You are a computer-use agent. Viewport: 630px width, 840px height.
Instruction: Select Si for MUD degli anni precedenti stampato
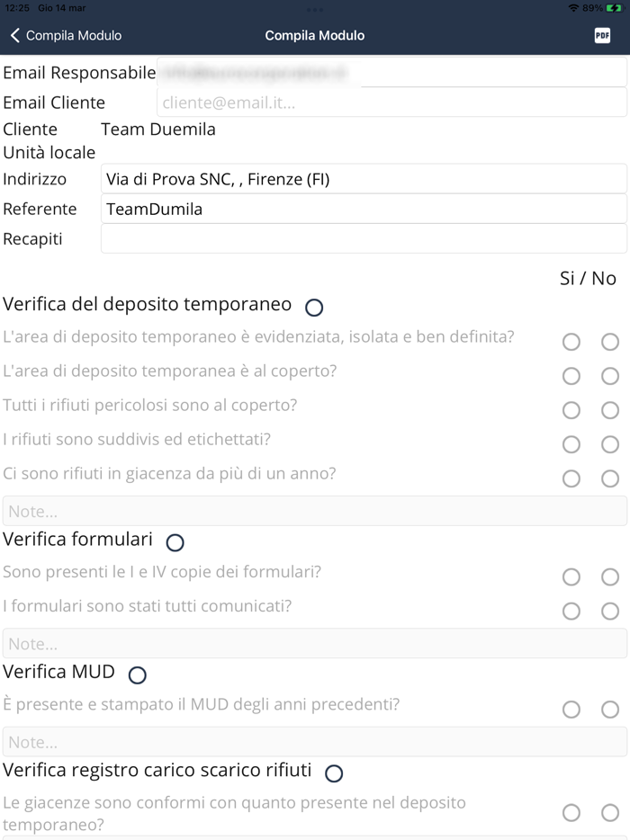coord(571,710)
